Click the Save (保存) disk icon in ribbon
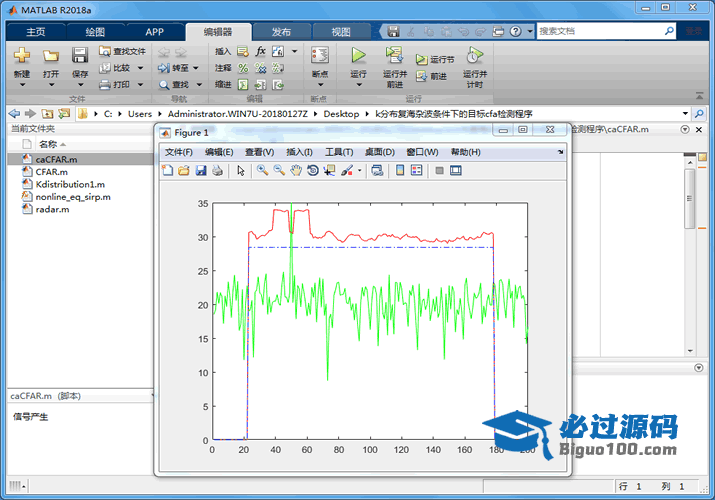Screen dimensions: 715x500 tap(80, 56)
